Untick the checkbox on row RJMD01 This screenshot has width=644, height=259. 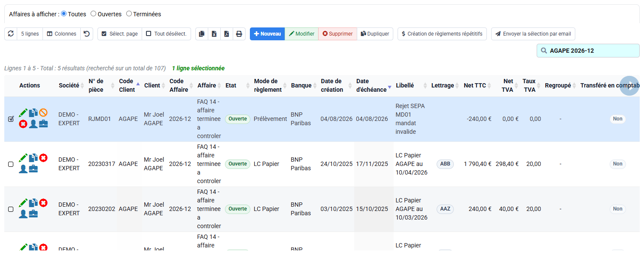(x=11, y=119)
